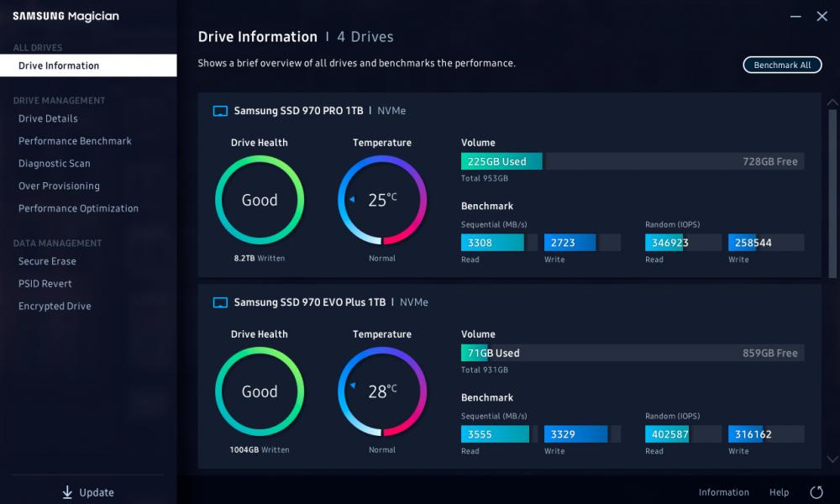Screen dimensions: 840x504
Task: Click the Update label in the sidebar footer
Action: coord(97,492)
